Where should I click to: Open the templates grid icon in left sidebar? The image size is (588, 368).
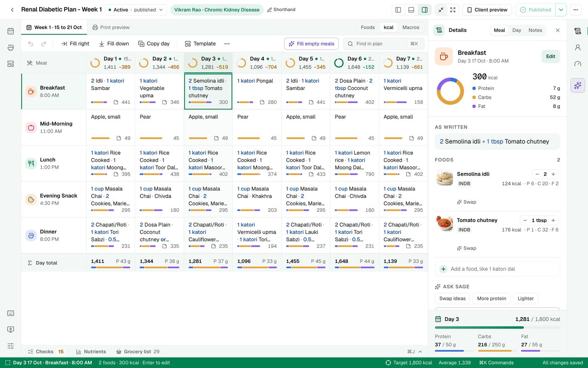coord(10,64)
